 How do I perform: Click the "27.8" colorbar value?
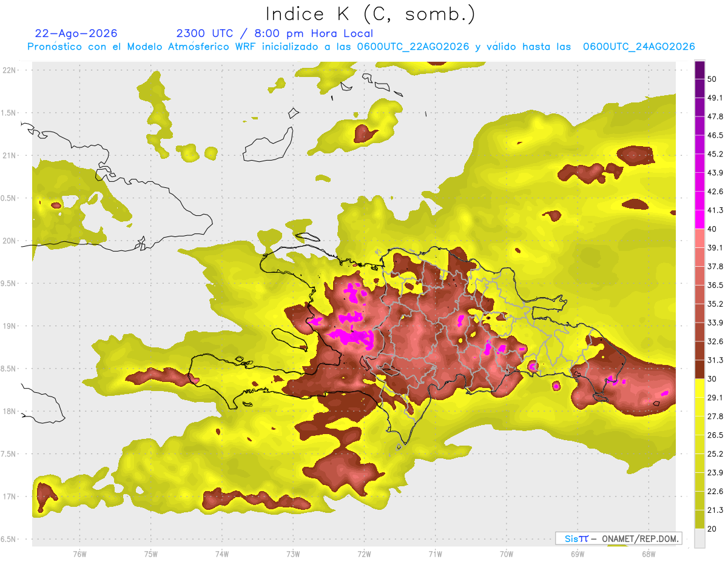coord(715,416)
